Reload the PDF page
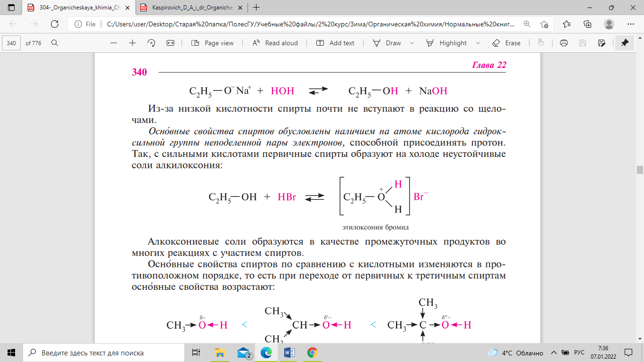The height and width of the screenshot is (362, 644). click(55, 24)
